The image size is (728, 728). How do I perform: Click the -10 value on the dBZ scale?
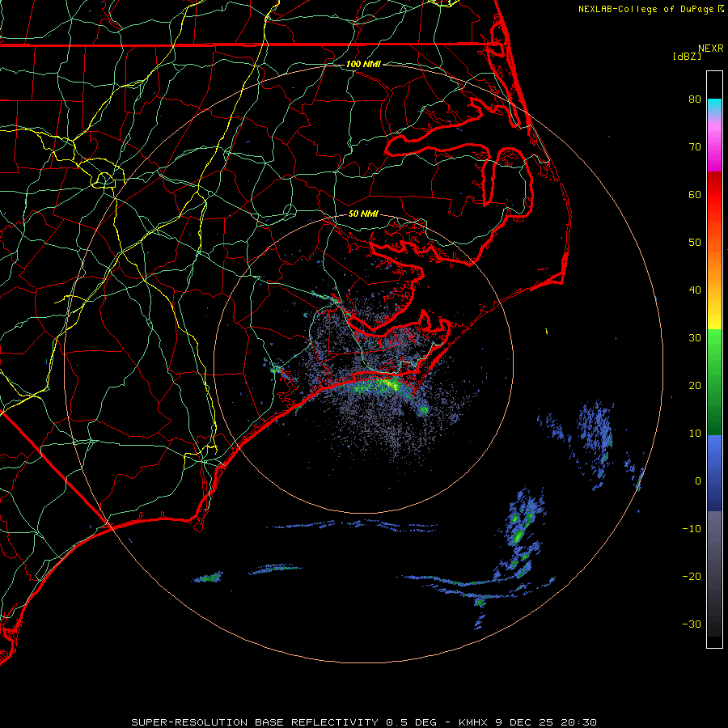pos(692,529)
